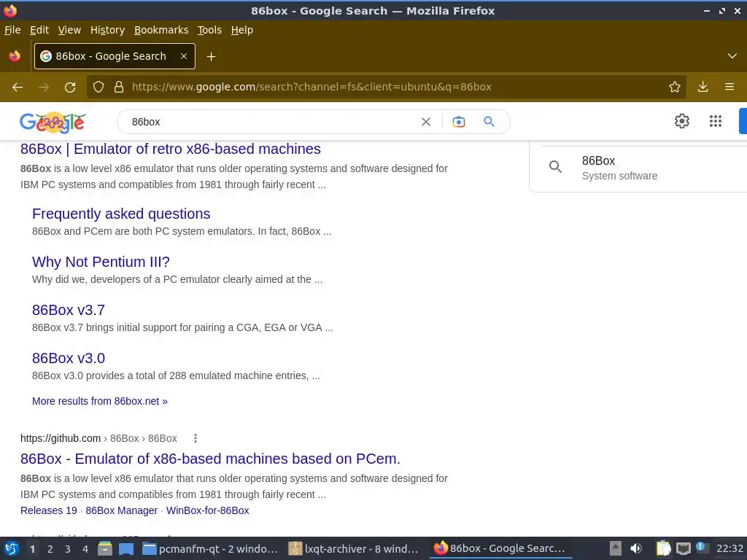Open the WinBox-for-86Box sublink

[208, 510]
